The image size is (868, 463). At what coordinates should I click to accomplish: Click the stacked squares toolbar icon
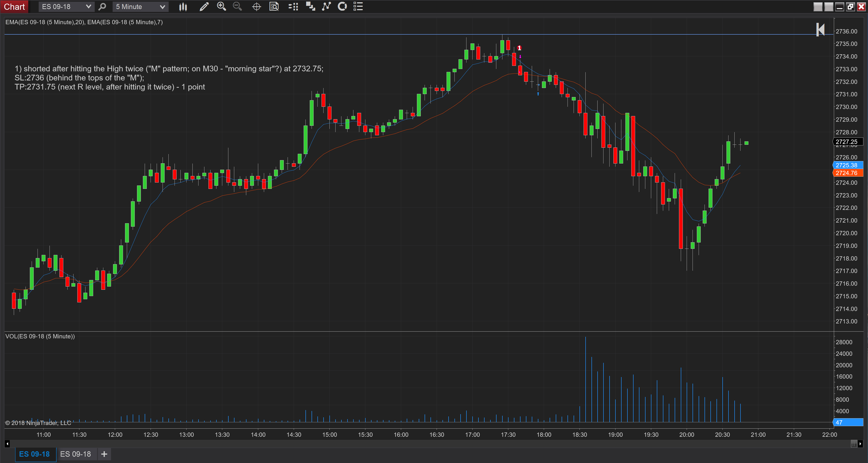click(x=310, y=7)
